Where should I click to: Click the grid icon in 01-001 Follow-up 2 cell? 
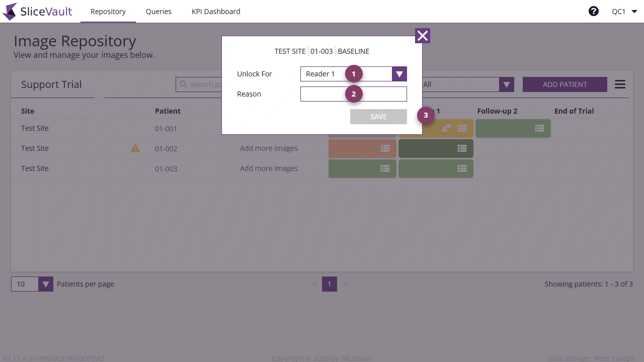[539, 128]
